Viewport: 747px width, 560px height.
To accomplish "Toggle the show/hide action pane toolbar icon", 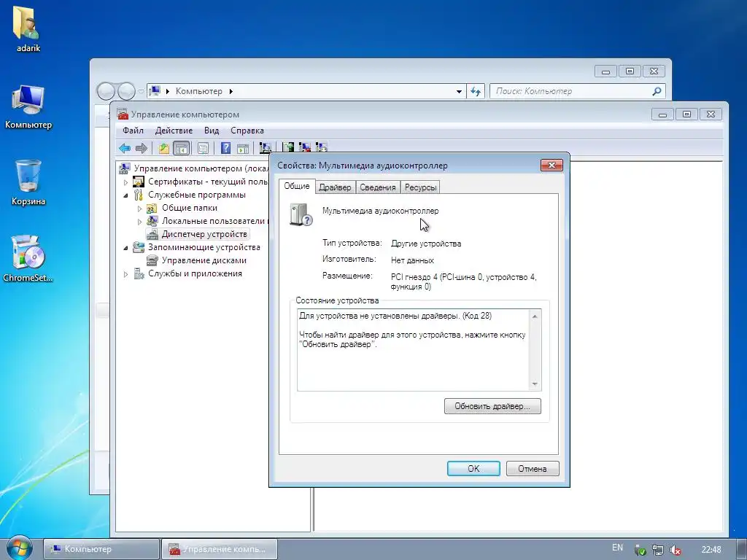I will click(x=243, y=148).
